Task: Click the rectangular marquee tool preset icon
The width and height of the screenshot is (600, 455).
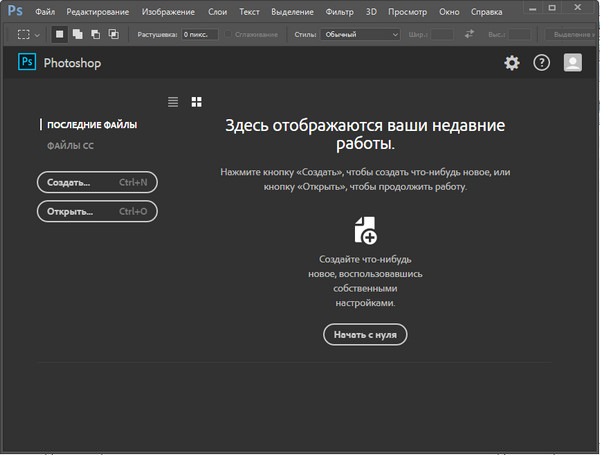Action: [24, 34]
